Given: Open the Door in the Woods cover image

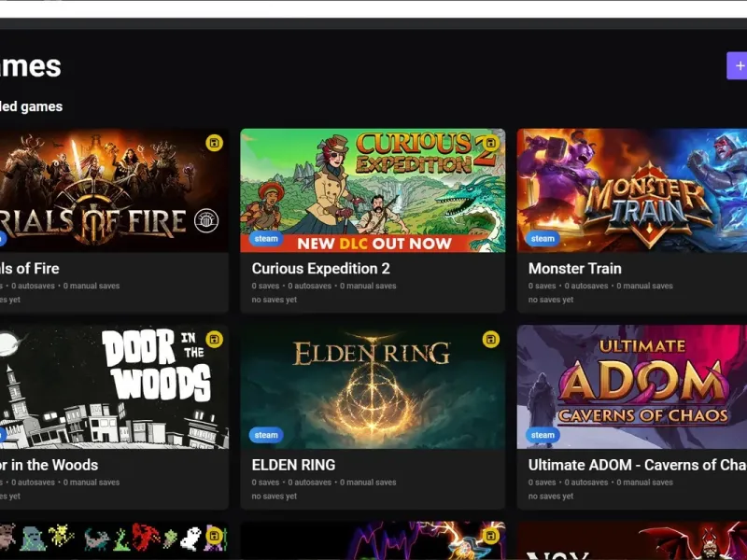Looking at the screenshot, I should [114, 386].
